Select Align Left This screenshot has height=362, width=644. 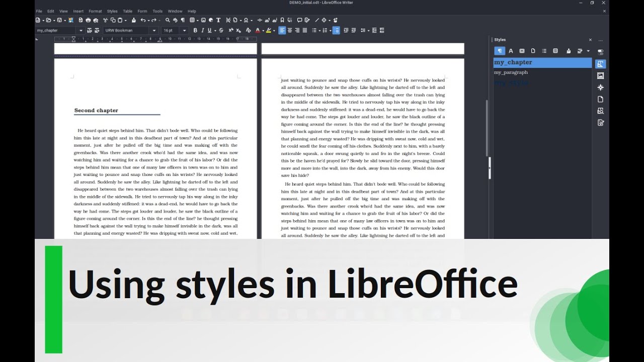point(282,30)
